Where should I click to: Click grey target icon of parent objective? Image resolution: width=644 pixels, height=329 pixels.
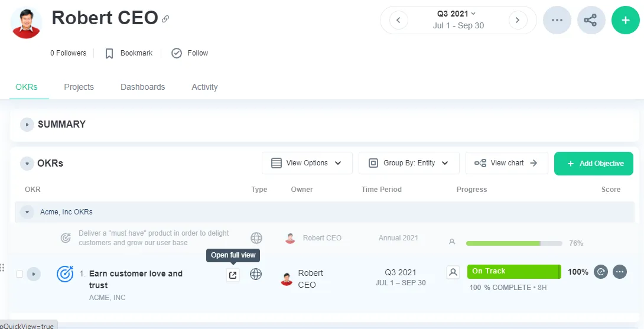66,238
